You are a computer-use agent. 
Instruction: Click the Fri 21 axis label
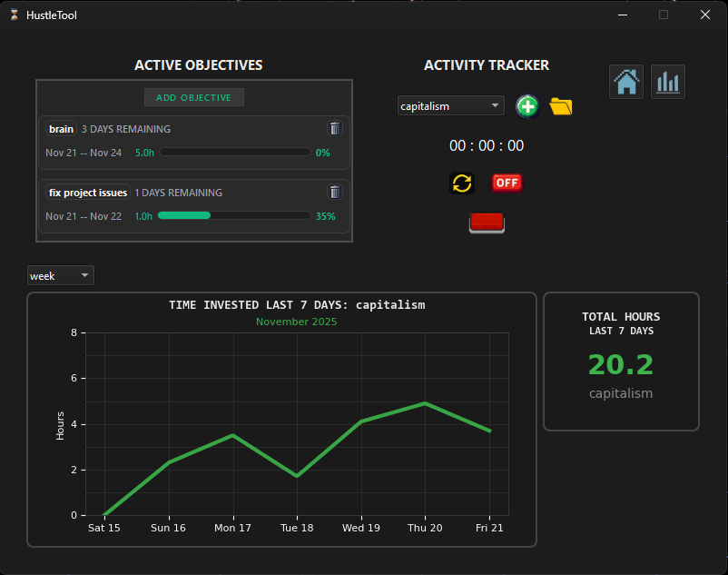[x=489, y=528]
